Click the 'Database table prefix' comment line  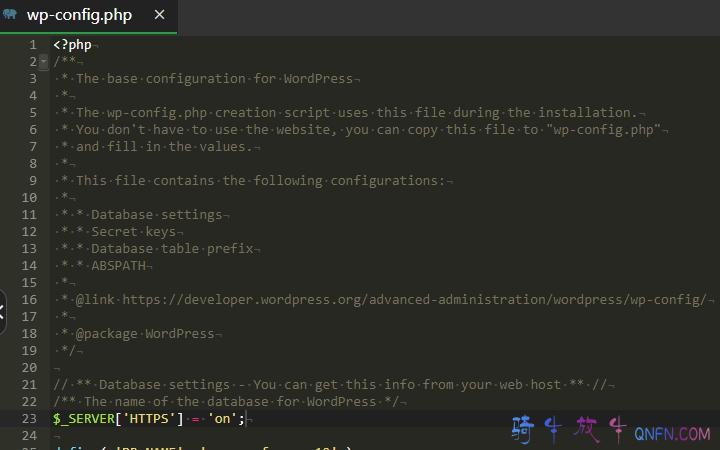172,249
